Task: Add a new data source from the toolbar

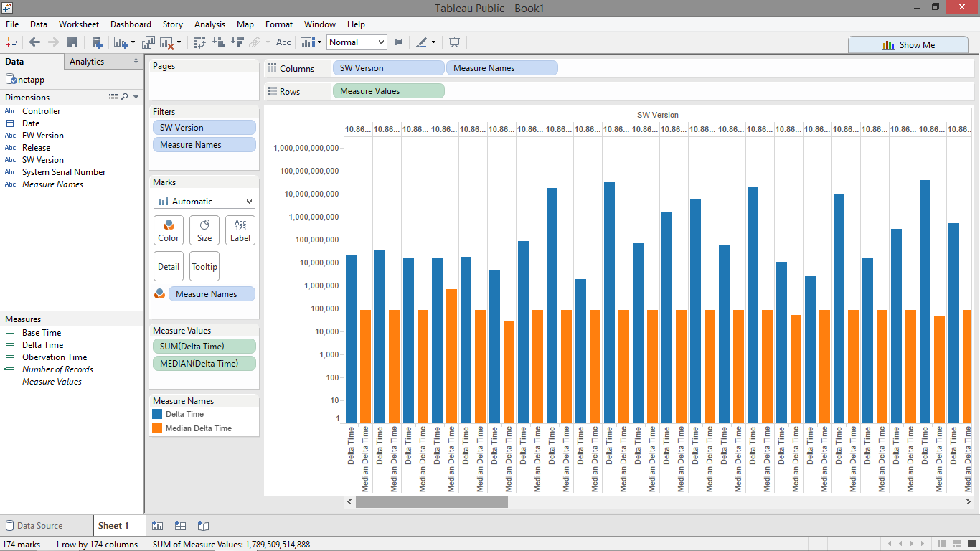Action: 97,42
